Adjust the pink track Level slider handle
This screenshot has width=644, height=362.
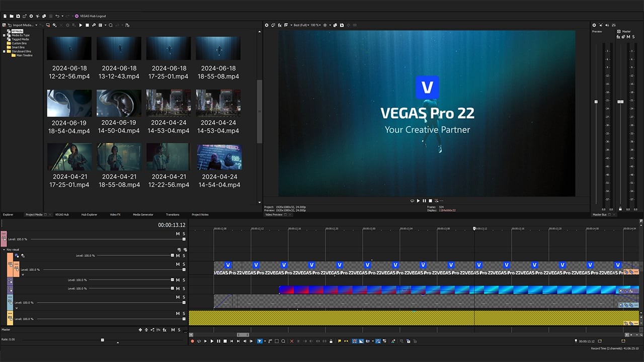pos(184,239)
